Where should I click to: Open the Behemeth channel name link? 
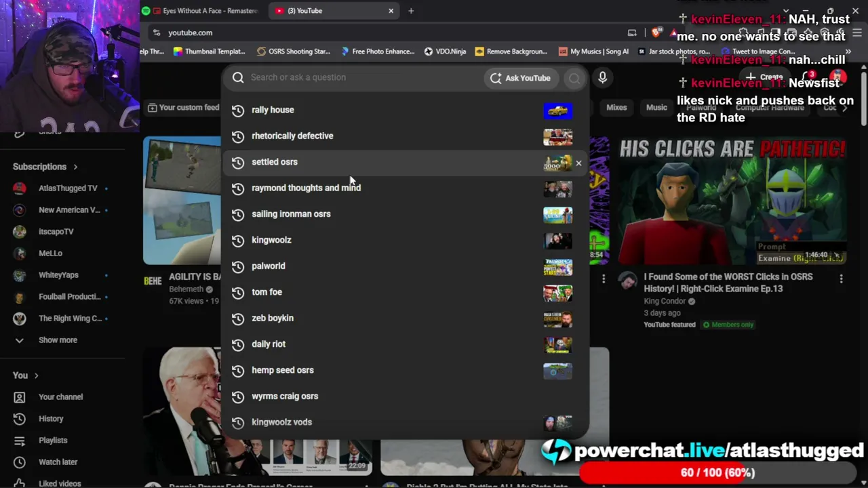[x=186, y=289]
